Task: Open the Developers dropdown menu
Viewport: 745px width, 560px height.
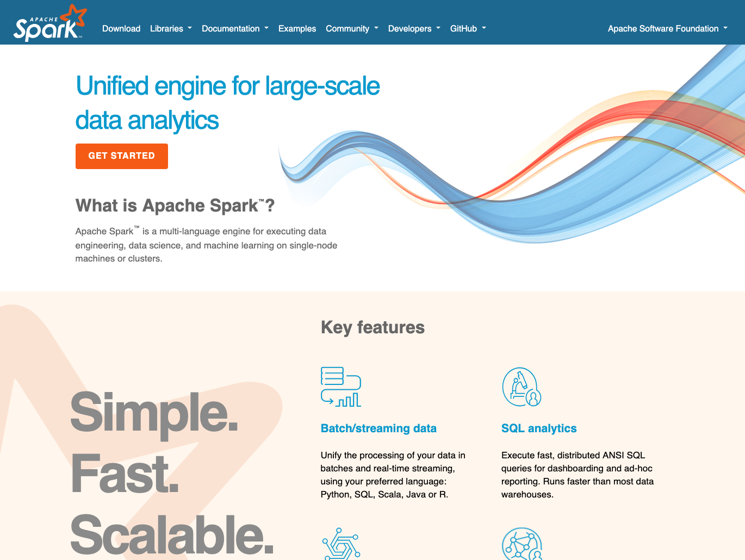Action: click(414, 29)
